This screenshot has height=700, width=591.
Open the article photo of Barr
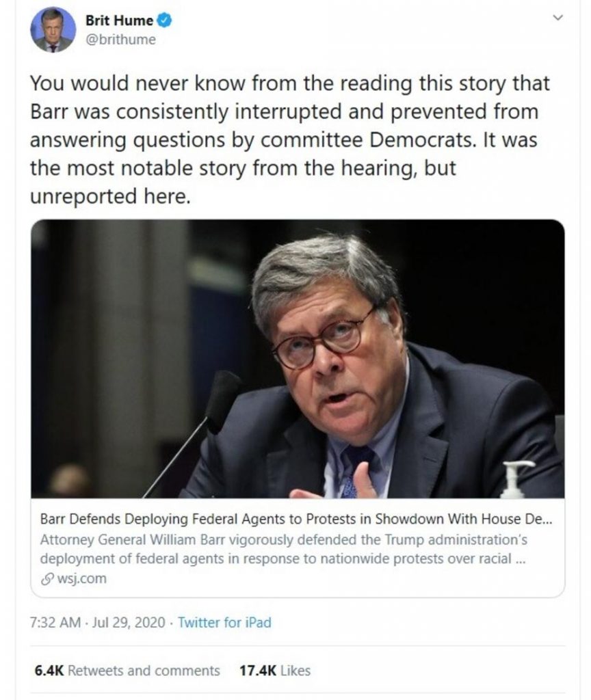coord(298,358)
